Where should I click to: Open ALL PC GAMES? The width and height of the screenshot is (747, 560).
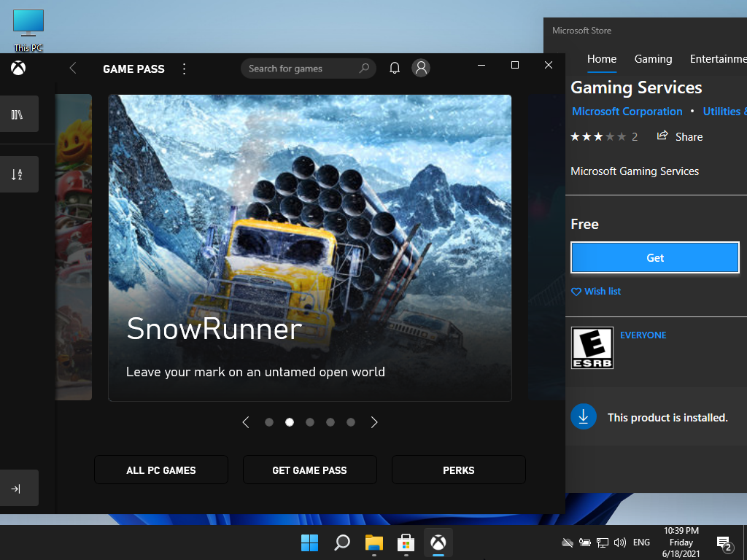[x=161, y=470]
